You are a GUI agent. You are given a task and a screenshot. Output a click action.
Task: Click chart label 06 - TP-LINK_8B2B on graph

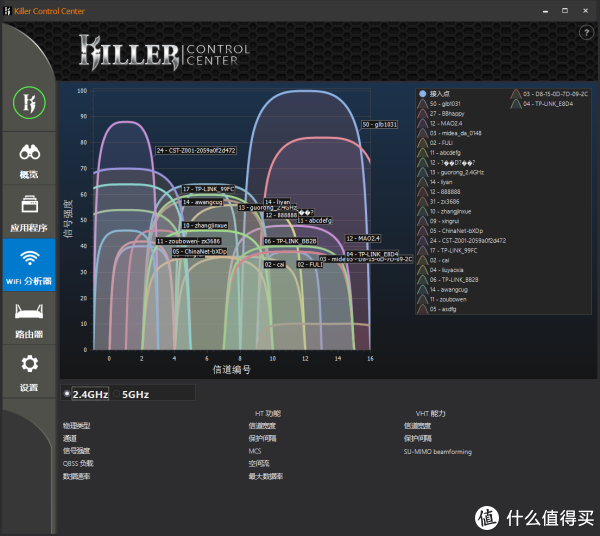click(290, 241)
